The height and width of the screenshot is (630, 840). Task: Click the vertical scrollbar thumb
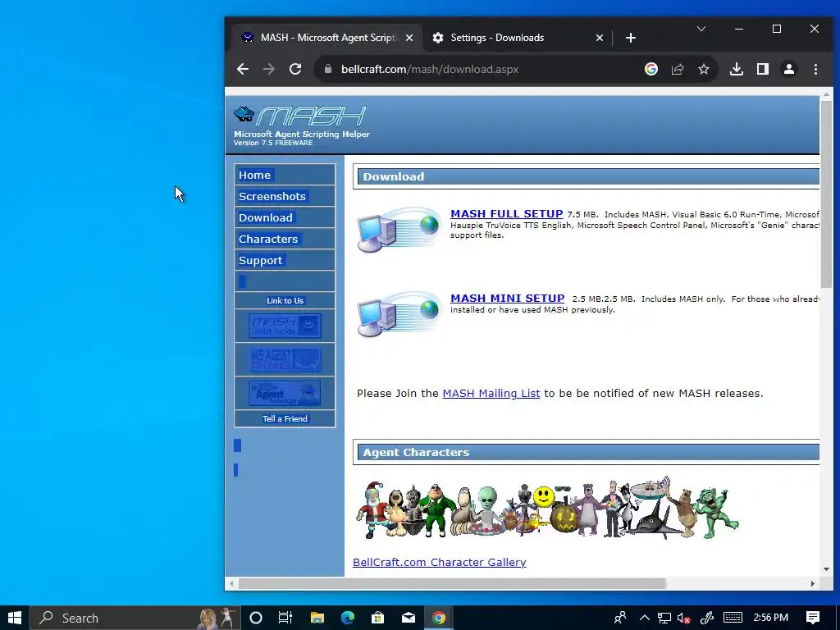tap(826, 194)
